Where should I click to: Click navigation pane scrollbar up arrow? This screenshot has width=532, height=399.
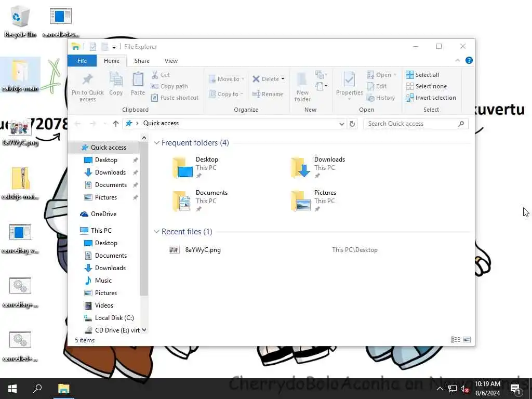144,138
